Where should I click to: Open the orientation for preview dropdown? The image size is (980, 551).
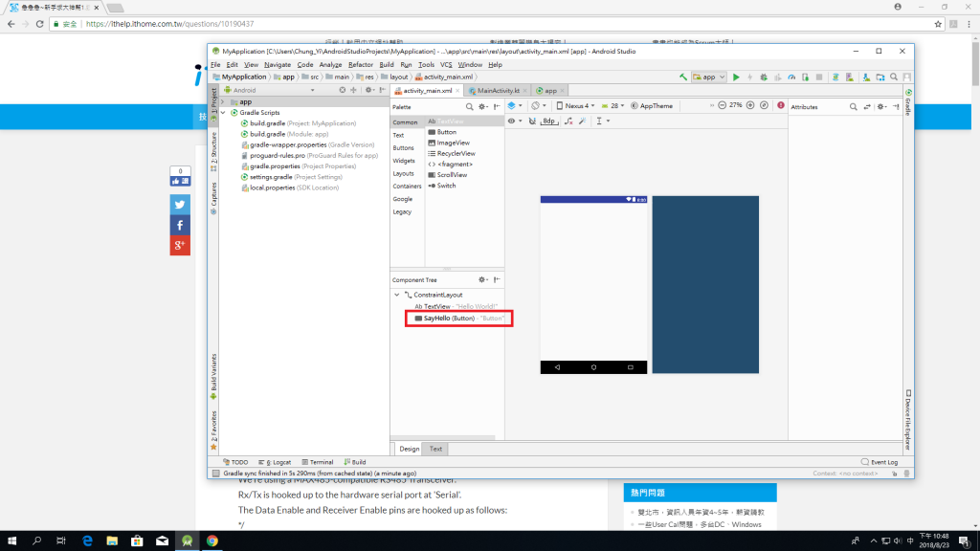[x=539, y=105]
